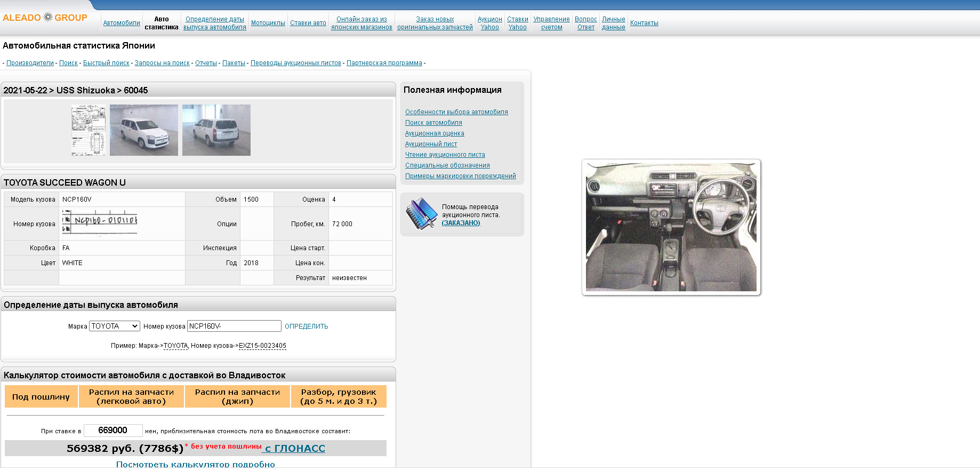Click the estimated price 569382 руб.
The image size is (980, 470).
pyautogui.click(x=125, y=449)
